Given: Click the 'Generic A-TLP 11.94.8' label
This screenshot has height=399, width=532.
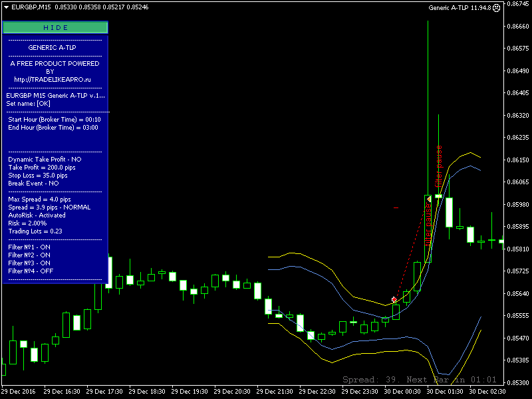Looking at the screenshot, I should [460, 8].
